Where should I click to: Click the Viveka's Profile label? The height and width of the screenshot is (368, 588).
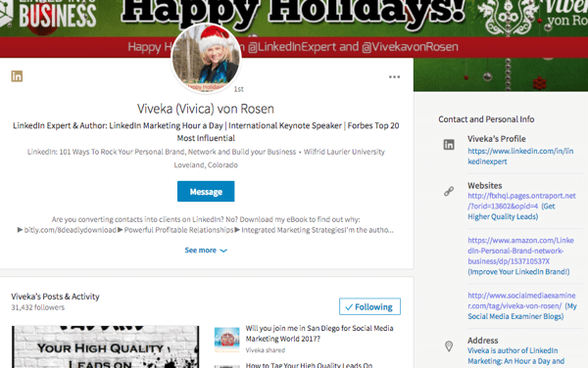click(497, 139)
